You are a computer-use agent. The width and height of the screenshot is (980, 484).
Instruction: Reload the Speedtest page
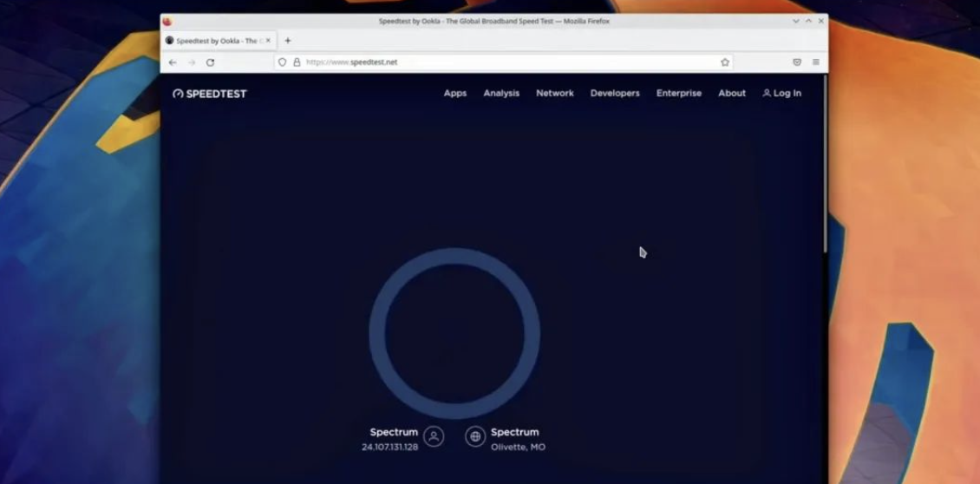coord(210,62)
